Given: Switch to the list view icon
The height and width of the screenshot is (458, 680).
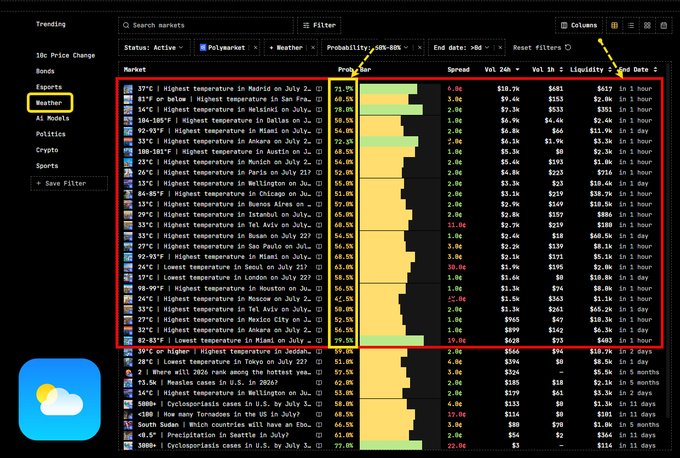Looking at the screenshot, I should [x=631, y=26].
